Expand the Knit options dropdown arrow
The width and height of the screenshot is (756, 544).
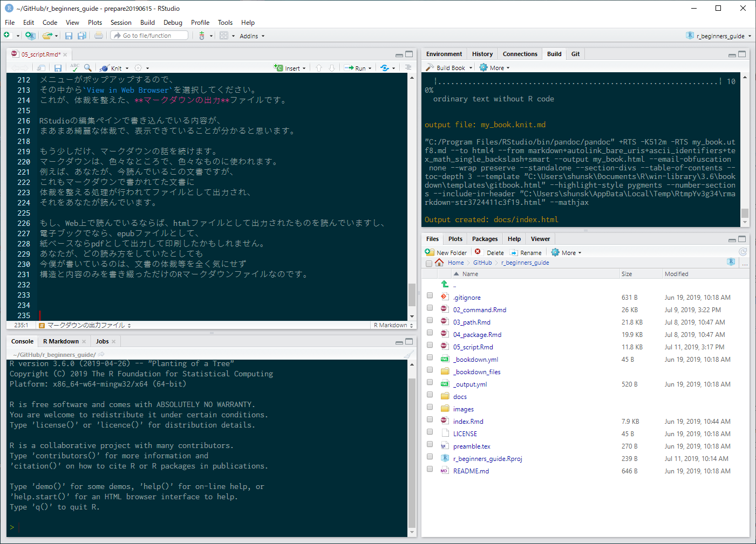(x=127, y=68)
